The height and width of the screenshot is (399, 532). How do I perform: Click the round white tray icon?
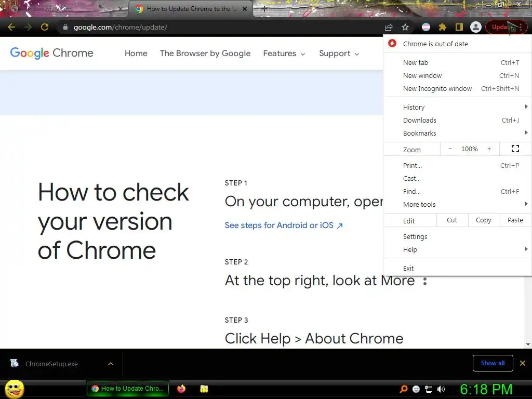click(x=416, y=389)
